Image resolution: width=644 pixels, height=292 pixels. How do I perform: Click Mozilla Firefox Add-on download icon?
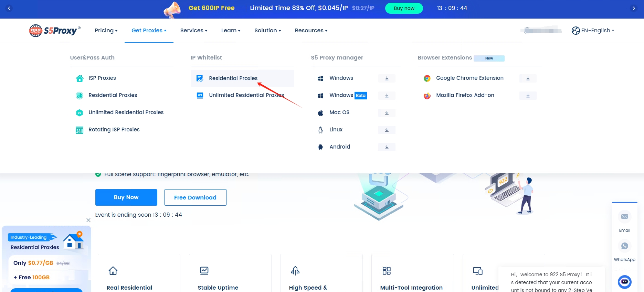pos(528,96)
